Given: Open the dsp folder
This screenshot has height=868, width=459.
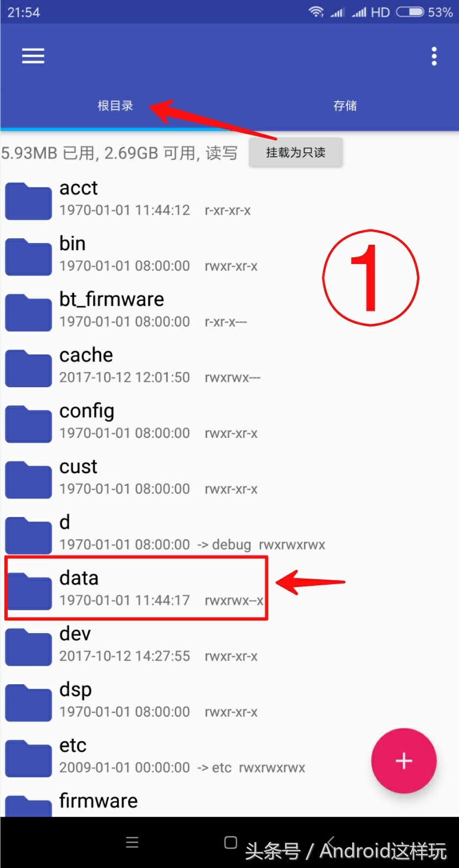Looking at the screenshot, I should (x=229, y=700).
